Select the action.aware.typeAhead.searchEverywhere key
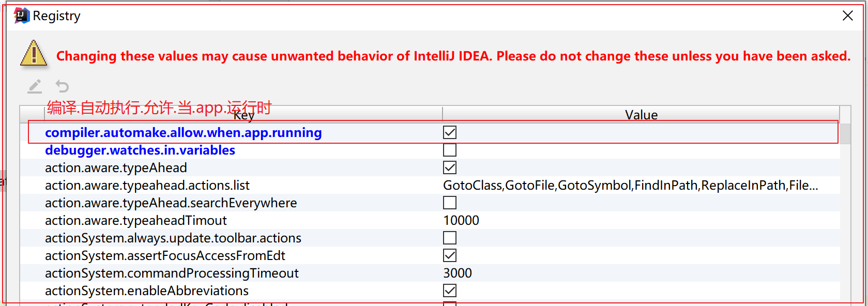 [171, 203]
